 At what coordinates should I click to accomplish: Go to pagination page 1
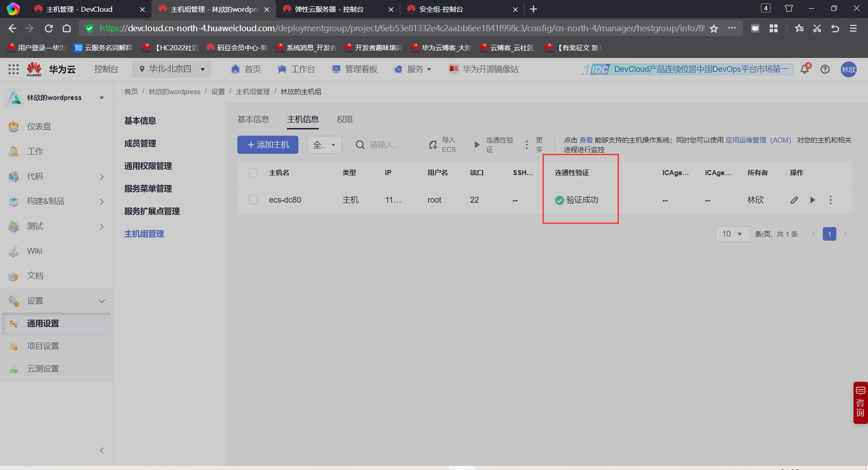coord(830,234)
